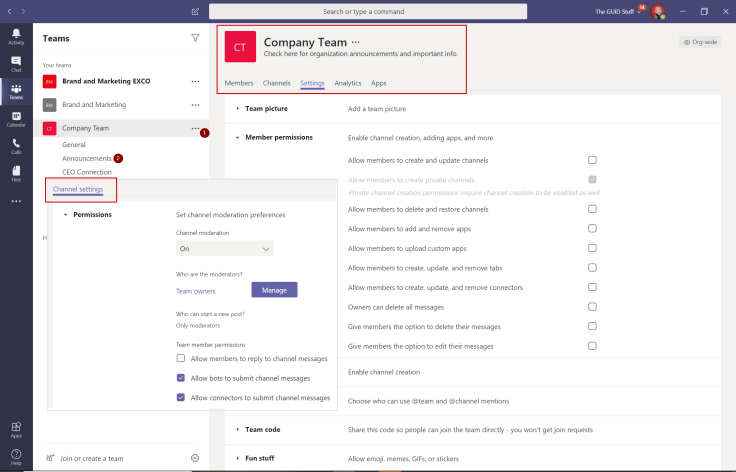Image resolution: width=736 pixels, height=472 pixels.
Task: Open the Activity feed icon
Action: click(x=16, y=37)
